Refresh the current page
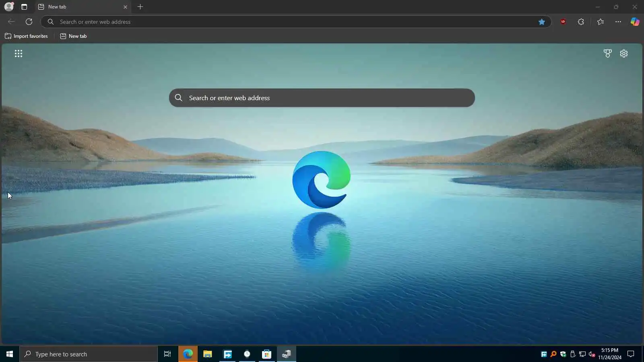This screenshot has width=644, height=362. (x=29, y=22)
